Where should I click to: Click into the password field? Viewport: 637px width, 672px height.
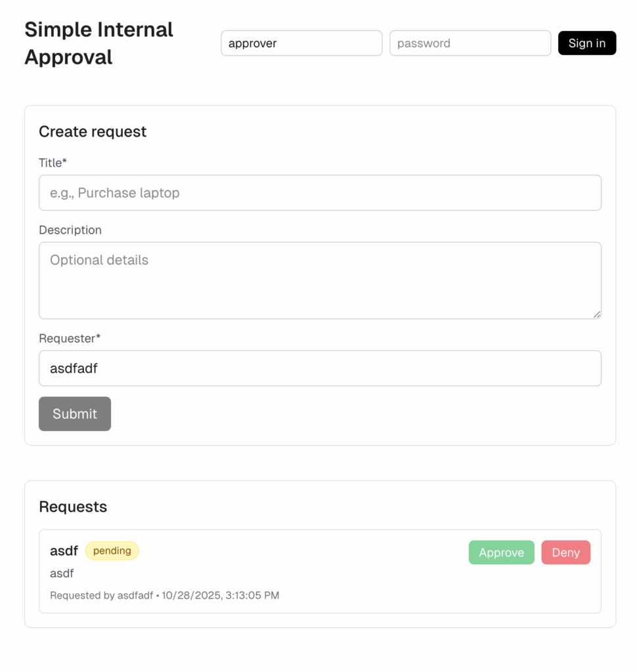[x=470, y=43]
